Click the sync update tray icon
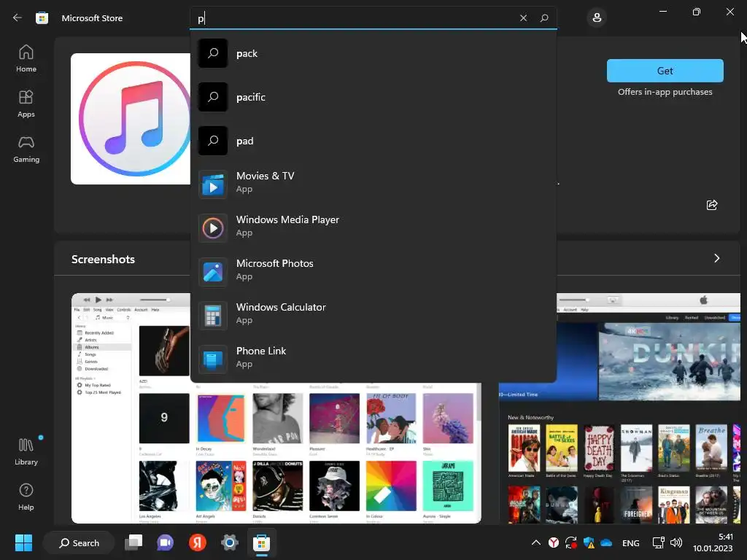This screenshot has width=747, height=560. click(x=570, y=542)
